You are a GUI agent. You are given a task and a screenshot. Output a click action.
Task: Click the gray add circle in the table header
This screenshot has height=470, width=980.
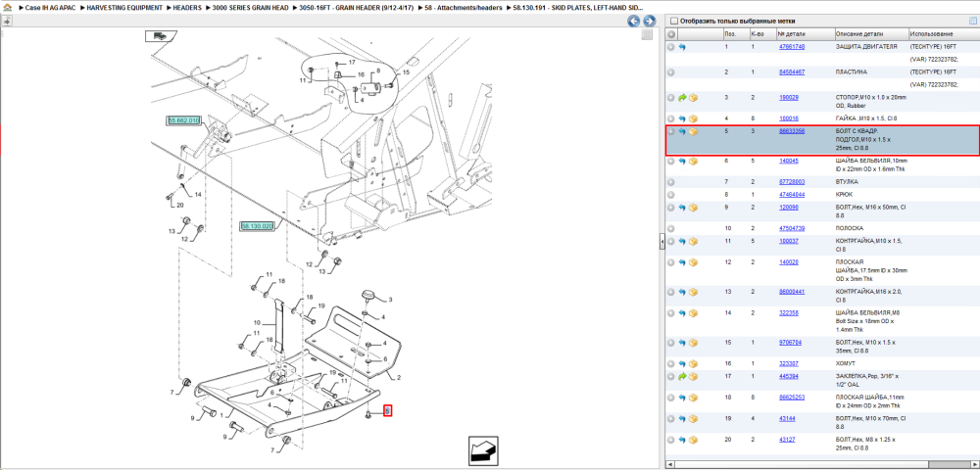[x=670, y=33]
